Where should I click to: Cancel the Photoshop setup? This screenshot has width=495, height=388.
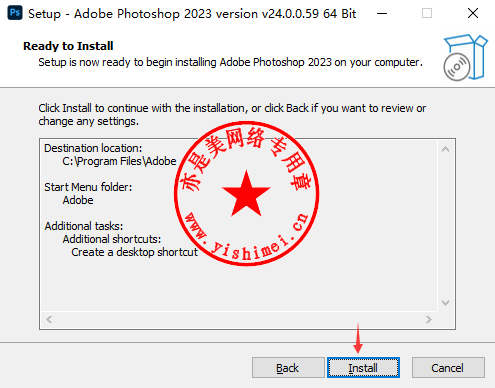[448, 368]
